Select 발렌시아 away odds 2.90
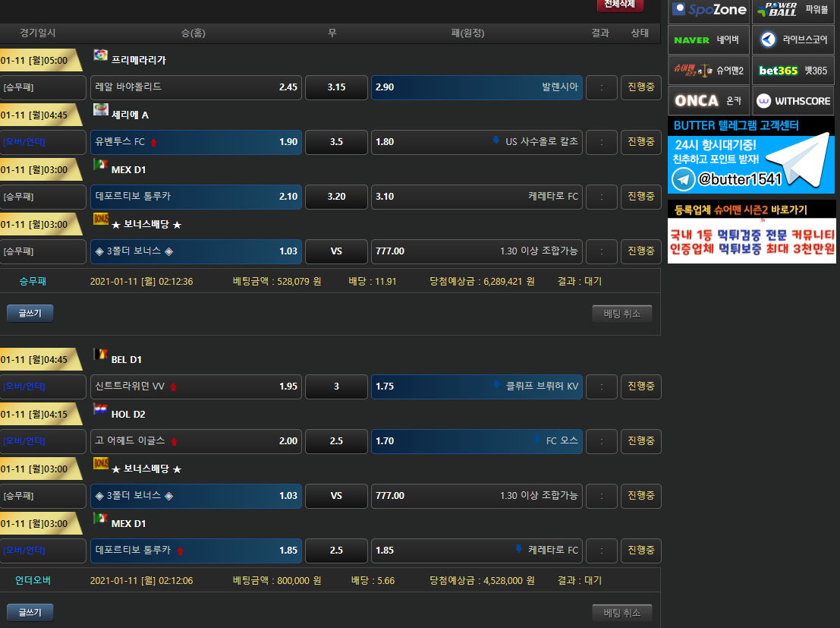This screenshot has height=628, width=840. 477,87
